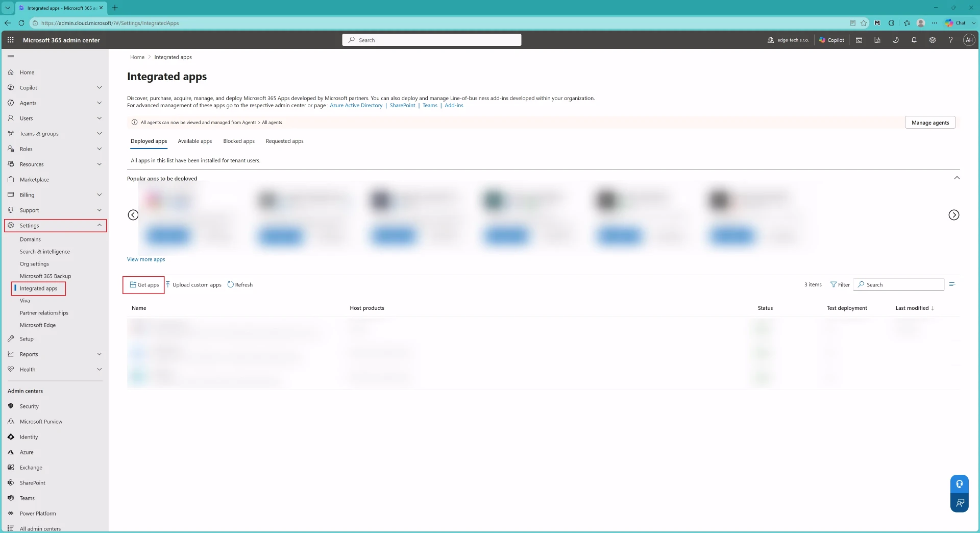
Task: Click Upload custom apps
Action: coord(194,285)
